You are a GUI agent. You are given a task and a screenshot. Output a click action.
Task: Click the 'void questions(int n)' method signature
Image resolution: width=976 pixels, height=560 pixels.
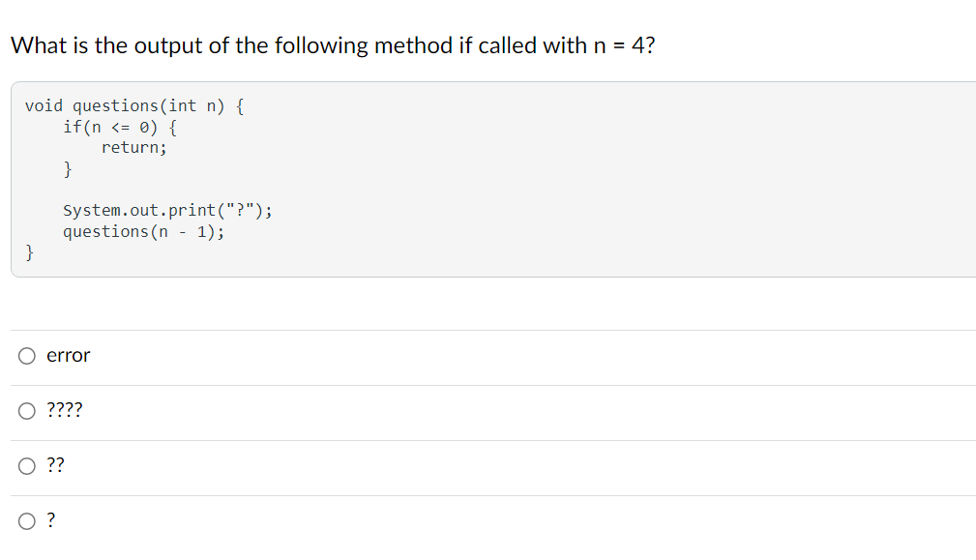point(133,105)
